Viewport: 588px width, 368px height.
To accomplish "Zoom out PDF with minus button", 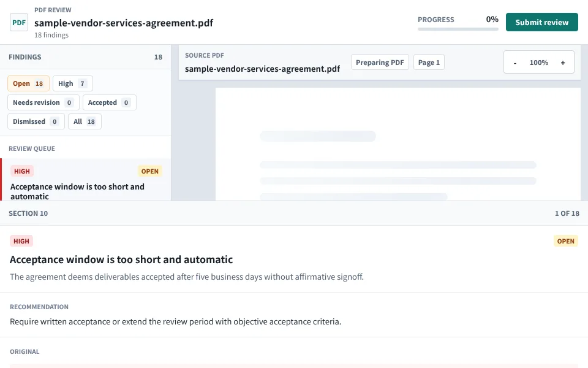I will 515,63.
